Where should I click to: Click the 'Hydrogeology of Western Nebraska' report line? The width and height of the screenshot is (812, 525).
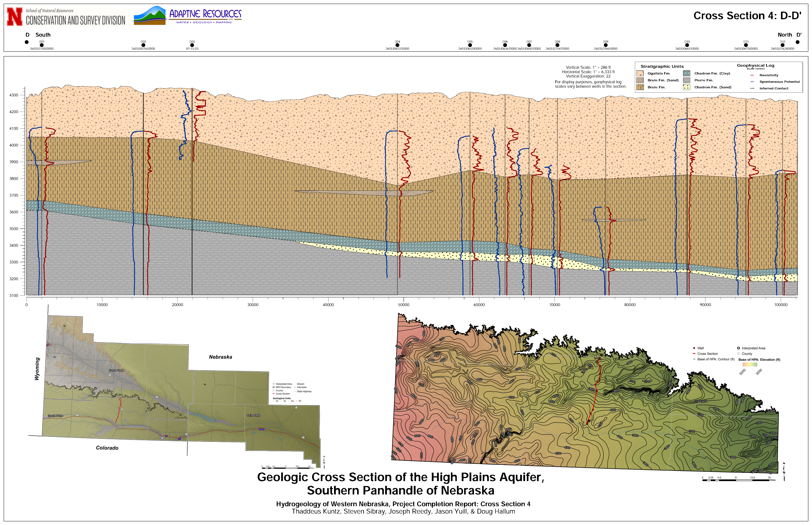point(403,504)
